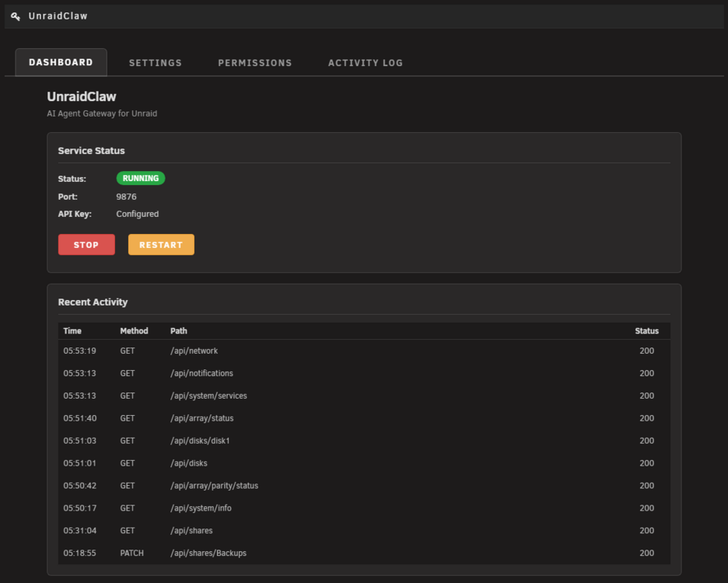Click the Service Status heading
Viewport: 728px width, 583px height.
tap(92, 151)
